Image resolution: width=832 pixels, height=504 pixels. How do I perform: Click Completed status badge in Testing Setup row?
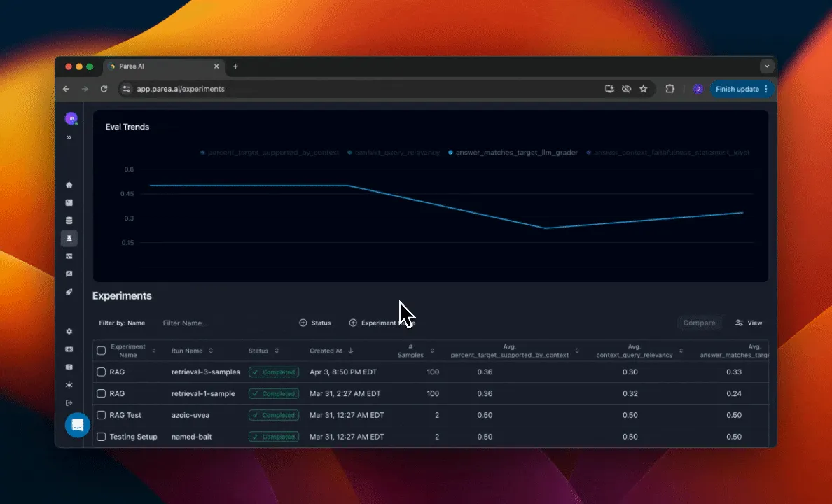tap(274, 437)
